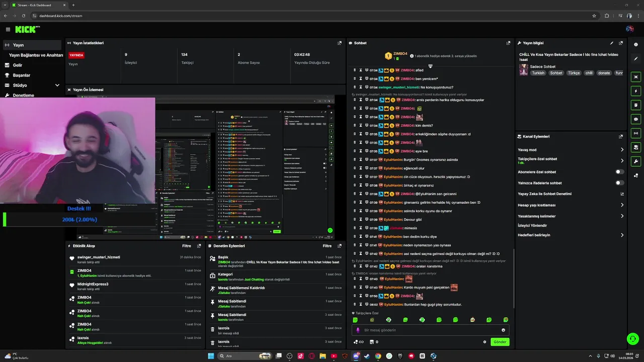Toggle the chat bubble panel icon in sidebar
The width and height of the screenshot is (644, 362).
point(636,119)
